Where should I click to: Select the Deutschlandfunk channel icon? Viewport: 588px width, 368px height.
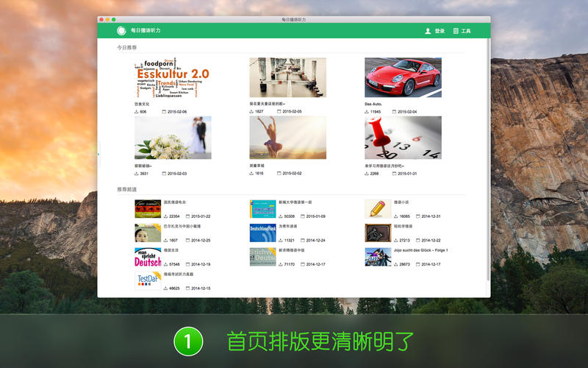262,233
